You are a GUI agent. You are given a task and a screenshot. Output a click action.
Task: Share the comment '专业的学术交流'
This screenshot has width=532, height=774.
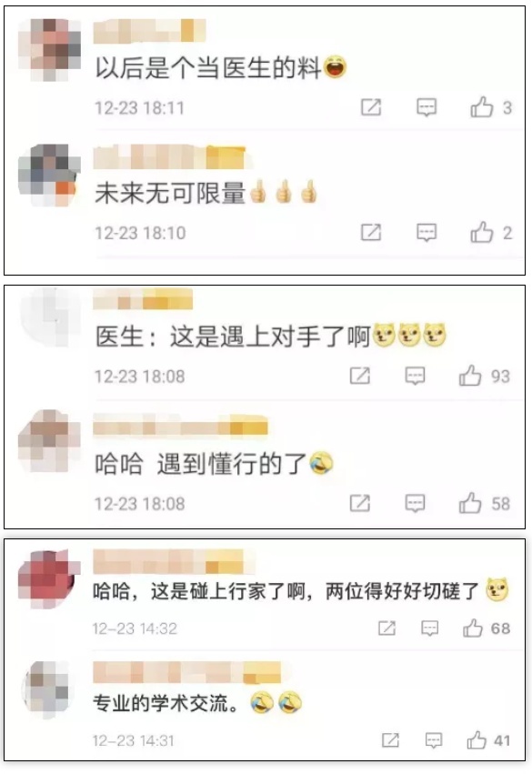(390, 740)
